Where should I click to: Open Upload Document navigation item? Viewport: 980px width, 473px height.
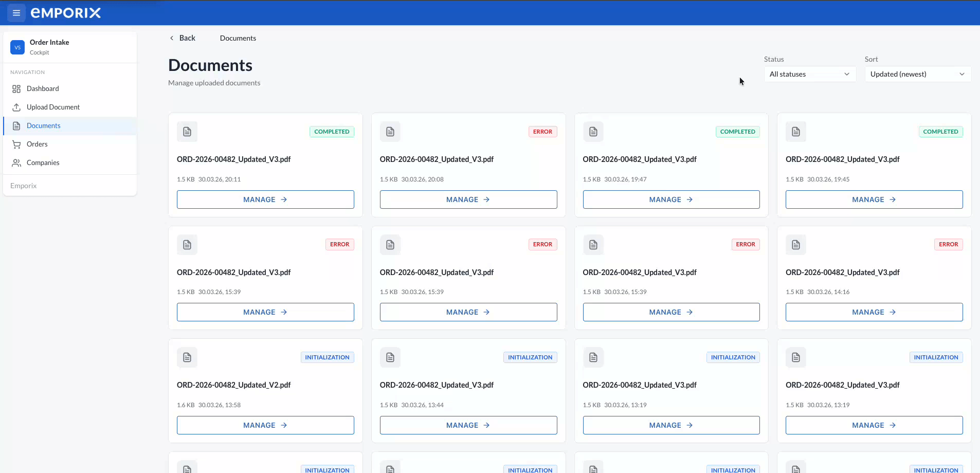click(70, 107)
